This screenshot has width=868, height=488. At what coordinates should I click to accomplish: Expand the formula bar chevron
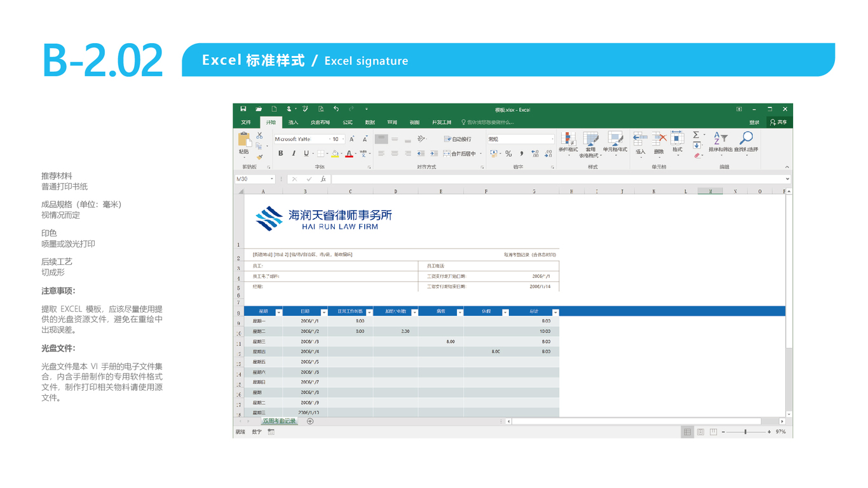click(787, 179)
